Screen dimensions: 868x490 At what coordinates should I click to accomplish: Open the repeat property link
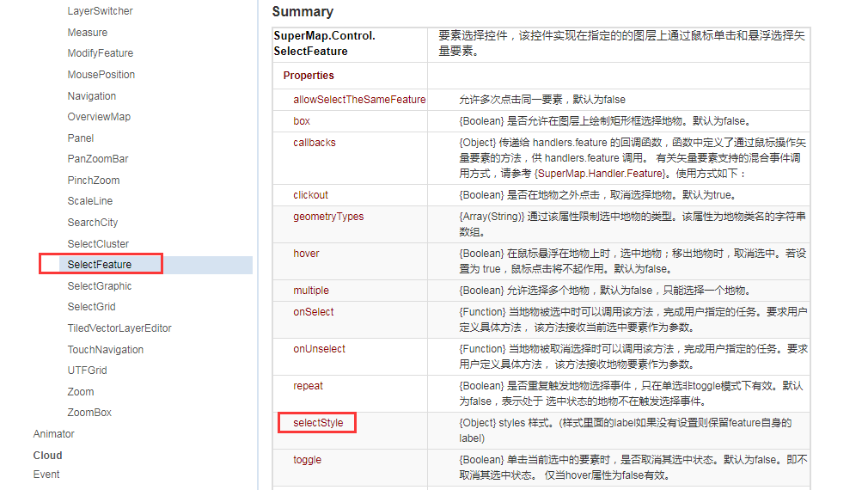tap(308, 386)
